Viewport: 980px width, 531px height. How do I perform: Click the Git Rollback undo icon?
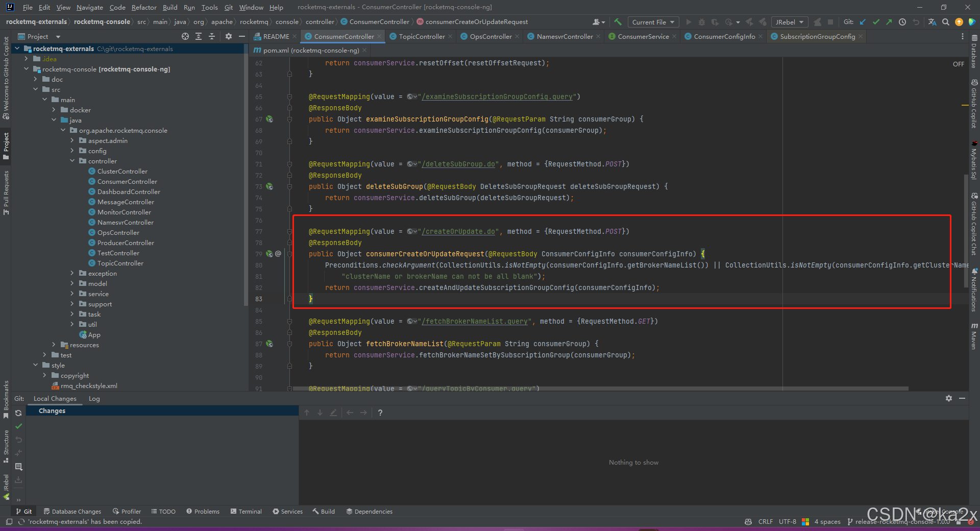coord(916,22)
